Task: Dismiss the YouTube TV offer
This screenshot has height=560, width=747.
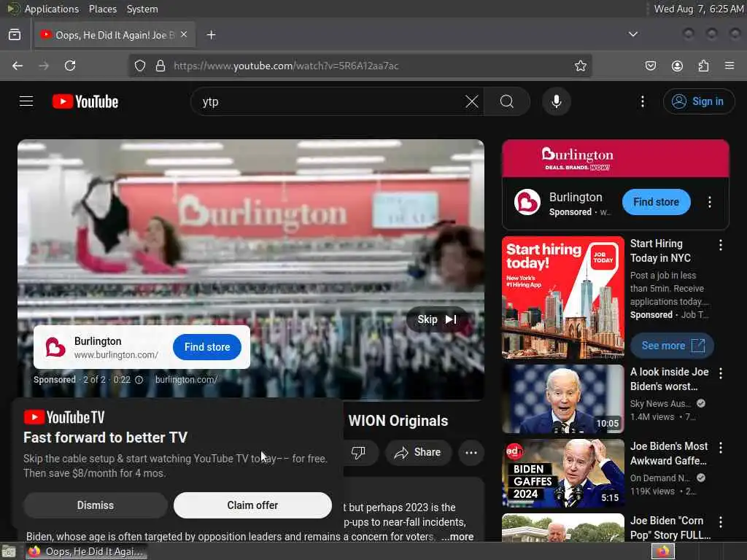Action: coord(96,505)
